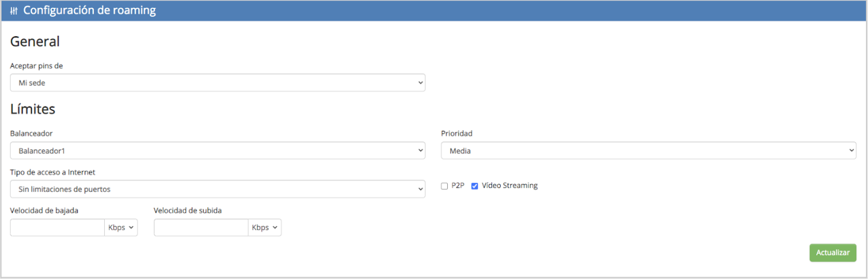Screen dimensions: 868x279
Task: Open the Kbps unit dropdown for upload speed
Action: pyautogui.click(x=265, y=228)
